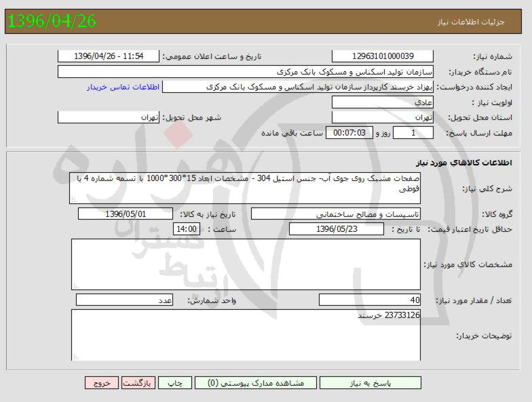
Task: Click the need number field 12963101000039
Action: [383, 56]
